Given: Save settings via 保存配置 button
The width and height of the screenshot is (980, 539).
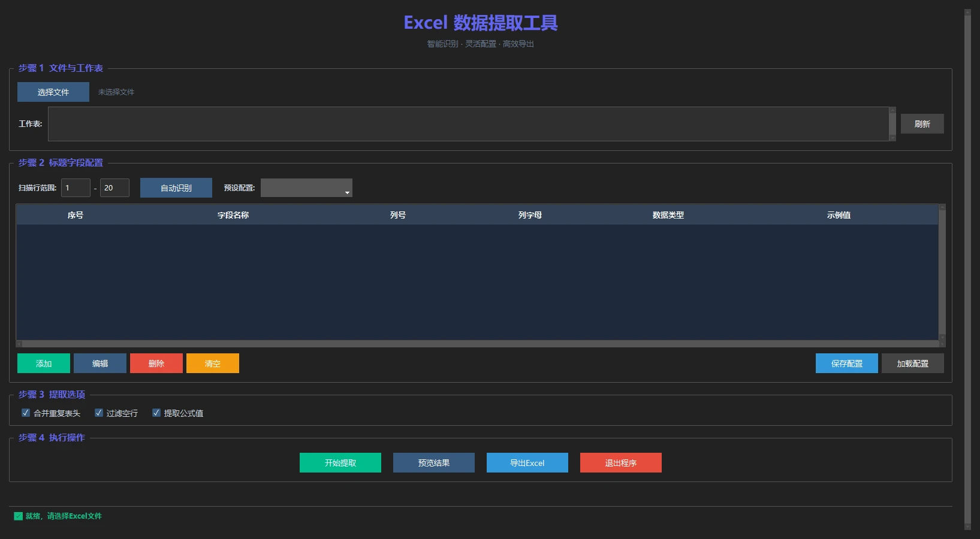Looking at the screenshot, I should point(847,364).
